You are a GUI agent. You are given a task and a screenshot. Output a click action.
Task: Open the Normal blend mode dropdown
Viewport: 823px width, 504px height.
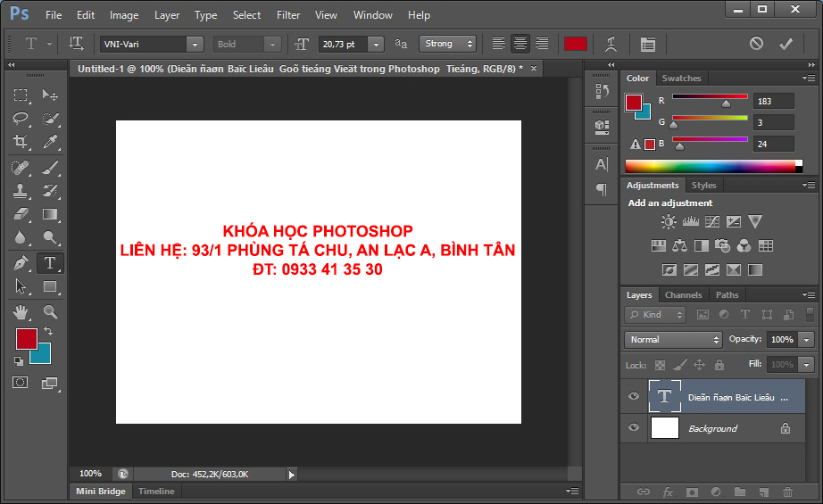tap(673, 339)
